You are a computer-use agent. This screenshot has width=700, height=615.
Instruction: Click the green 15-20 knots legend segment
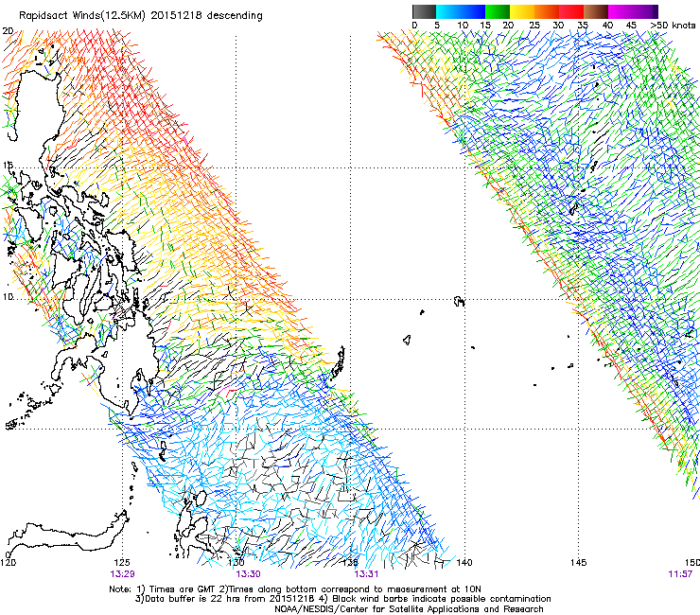coord(498,11)
